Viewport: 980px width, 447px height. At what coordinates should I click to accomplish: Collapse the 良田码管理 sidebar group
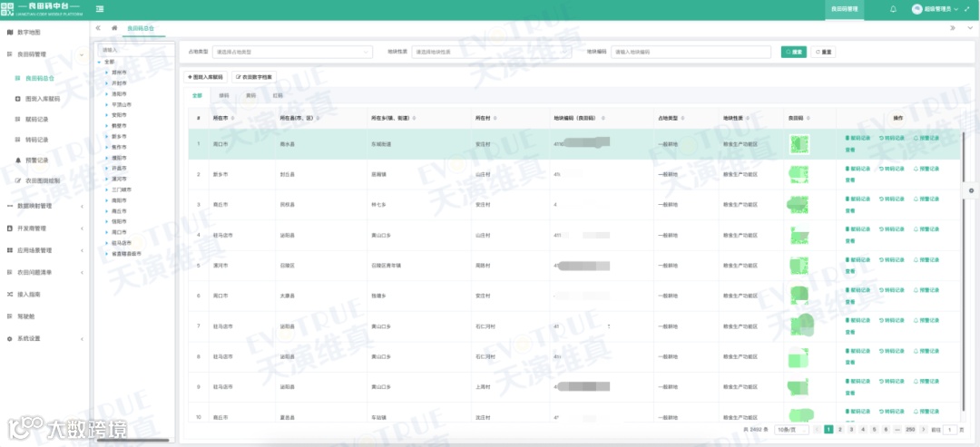82,54
